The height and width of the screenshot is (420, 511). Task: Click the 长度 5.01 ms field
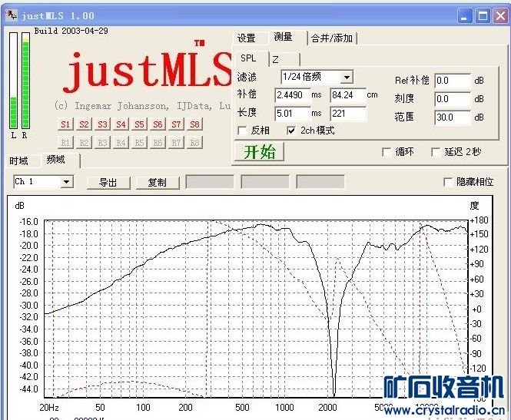292,114
